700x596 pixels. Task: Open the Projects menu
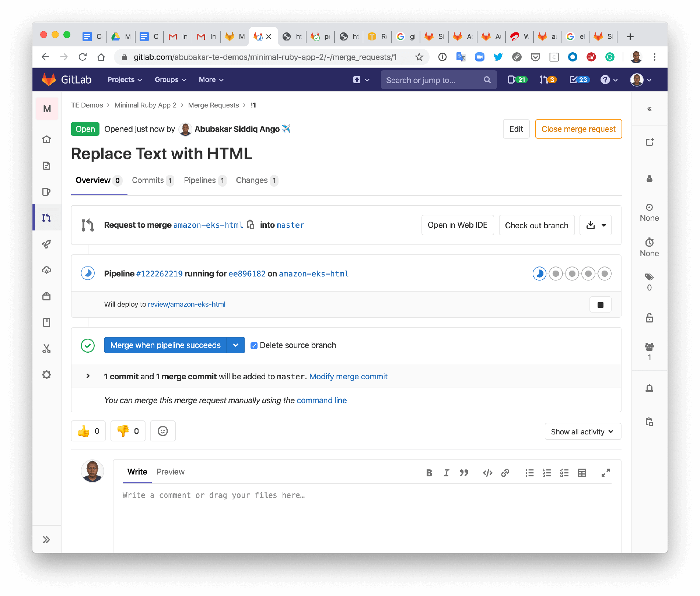125,80
